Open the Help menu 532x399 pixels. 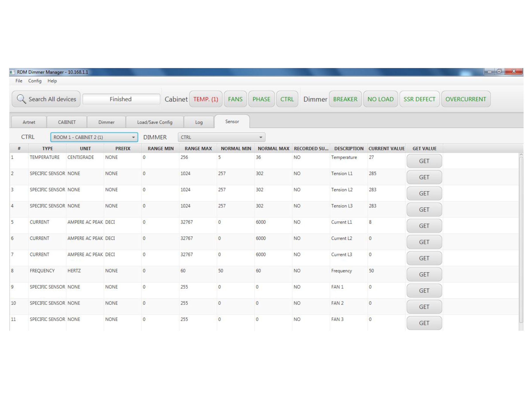[52, 81]
